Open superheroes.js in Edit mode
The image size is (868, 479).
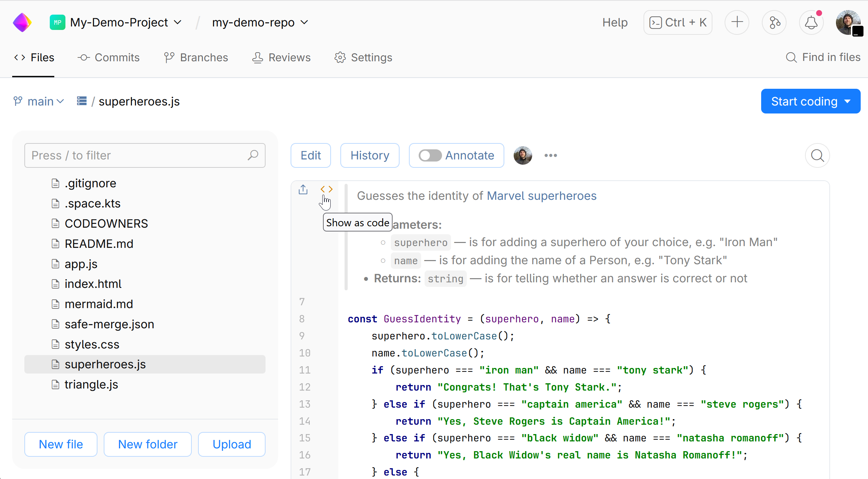310,155
